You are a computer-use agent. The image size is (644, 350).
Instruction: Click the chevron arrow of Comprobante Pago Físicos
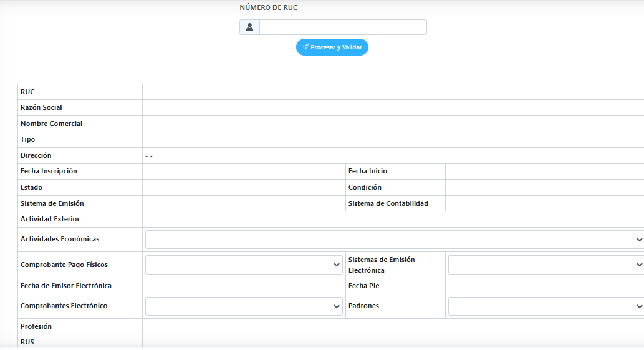(x=337, y=265)
